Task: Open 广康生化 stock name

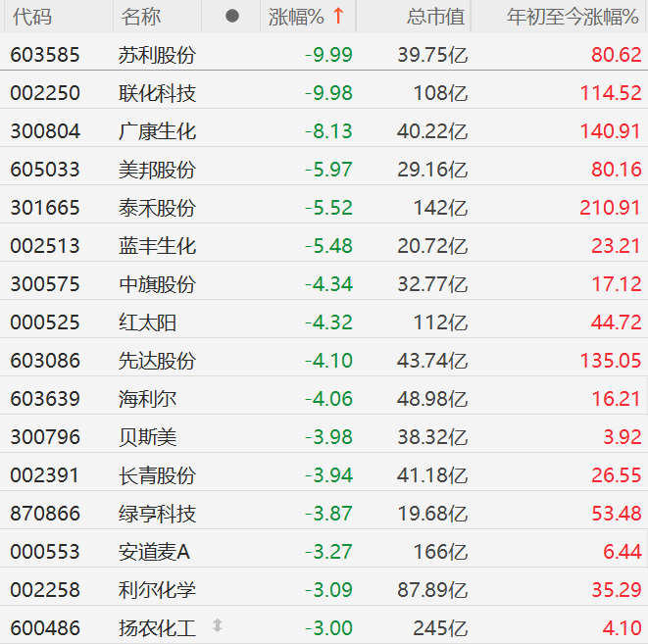Action: point(157,131)
